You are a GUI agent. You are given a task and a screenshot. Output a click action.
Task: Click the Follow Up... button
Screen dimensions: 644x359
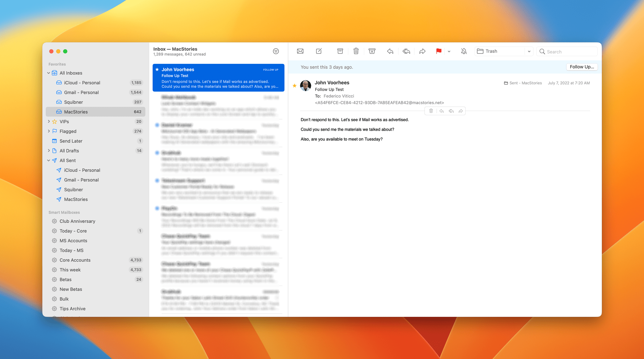click(582, 67)
